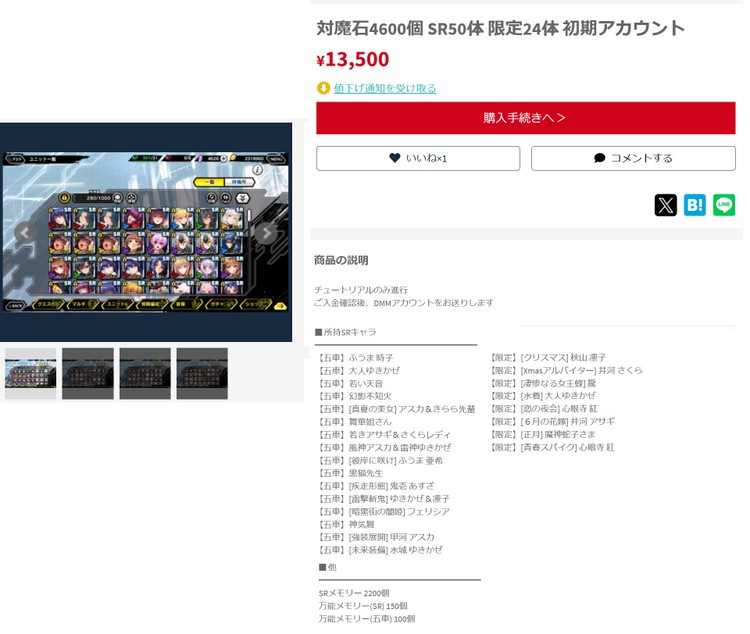
Task: Click the ¥13,500 price text
Action: [353, 59]
